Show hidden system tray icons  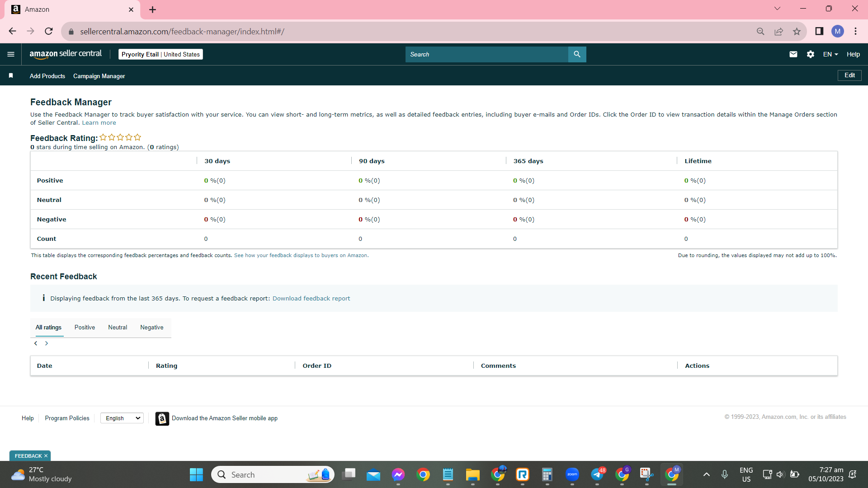click(707, 474)
